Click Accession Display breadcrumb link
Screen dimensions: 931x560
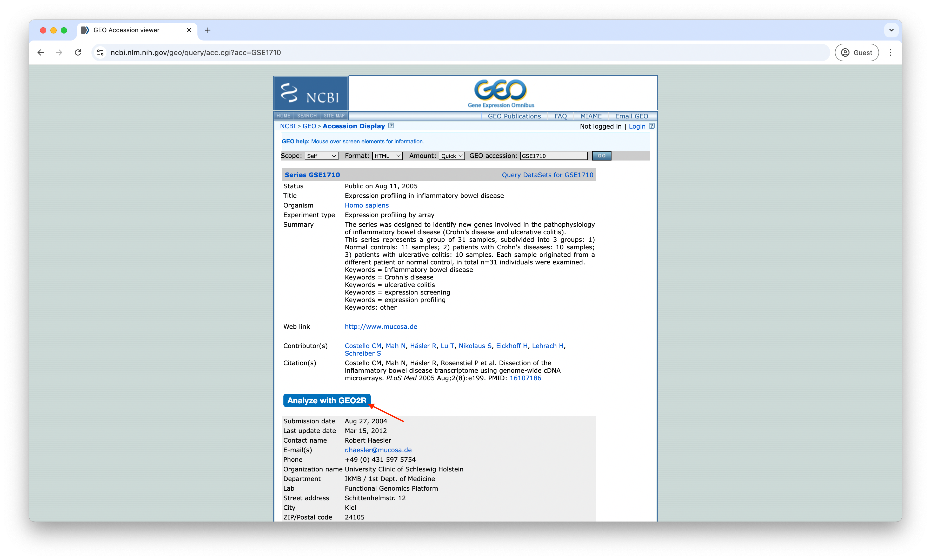[x=354, y=126]
